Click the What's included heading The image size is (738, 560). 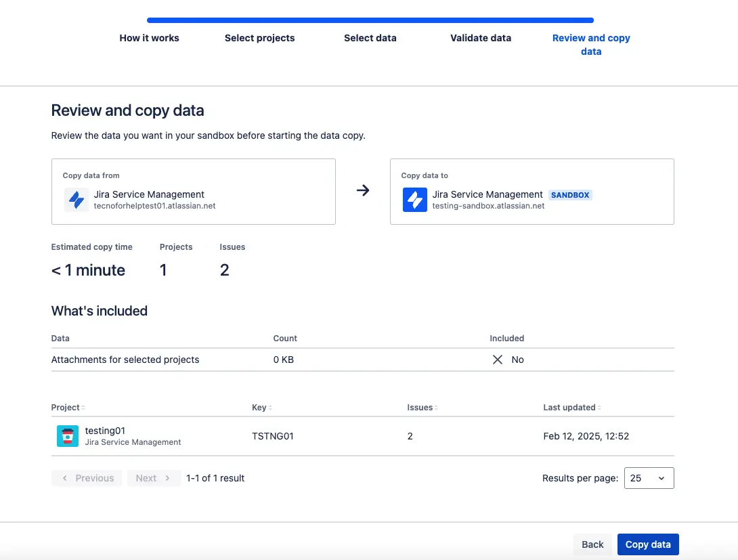100,311
